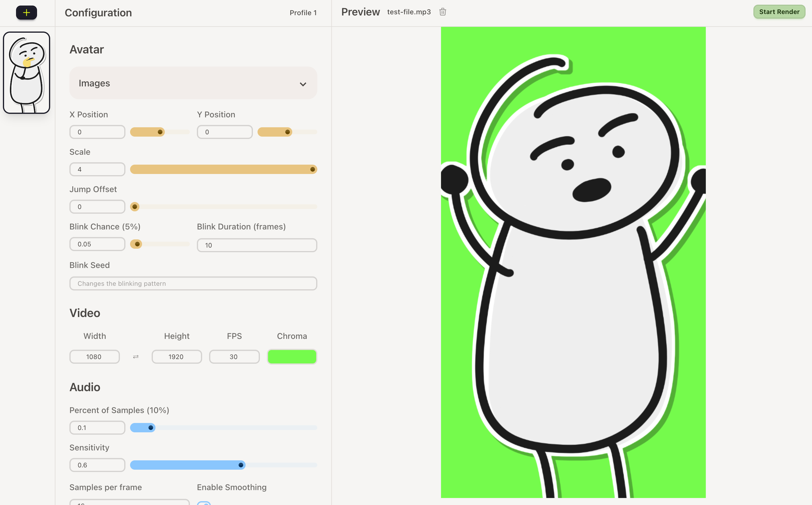Select the thinking avatar thumbnail
Viewport: 812px width, 505px height.
(26, 73)
